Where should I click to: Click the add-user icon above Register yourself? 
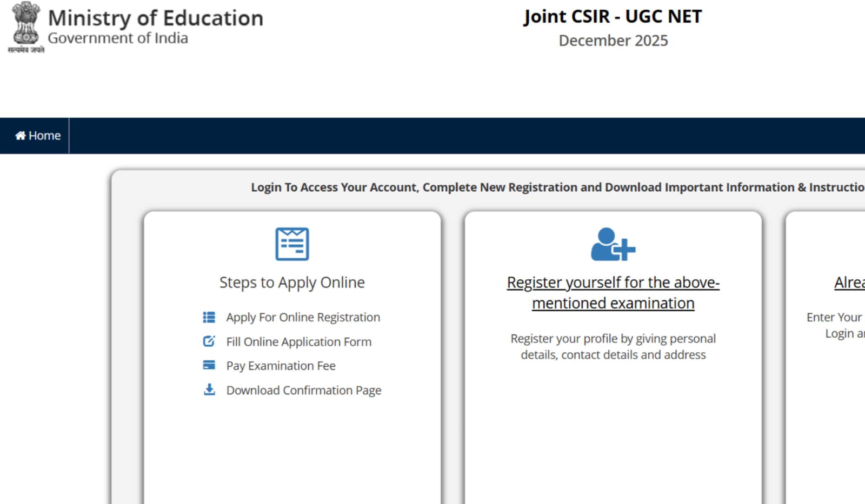(613, 244)
